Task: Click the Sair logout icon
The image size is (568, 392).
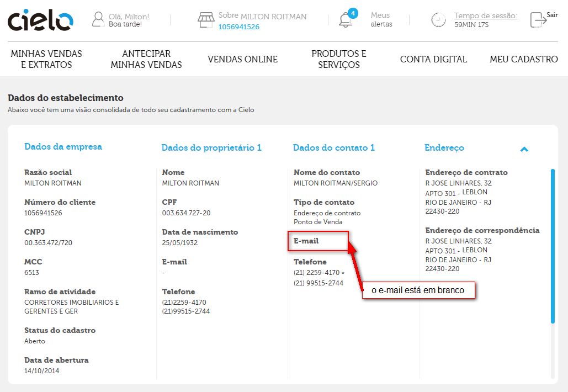Action: [x=538, y=20]
